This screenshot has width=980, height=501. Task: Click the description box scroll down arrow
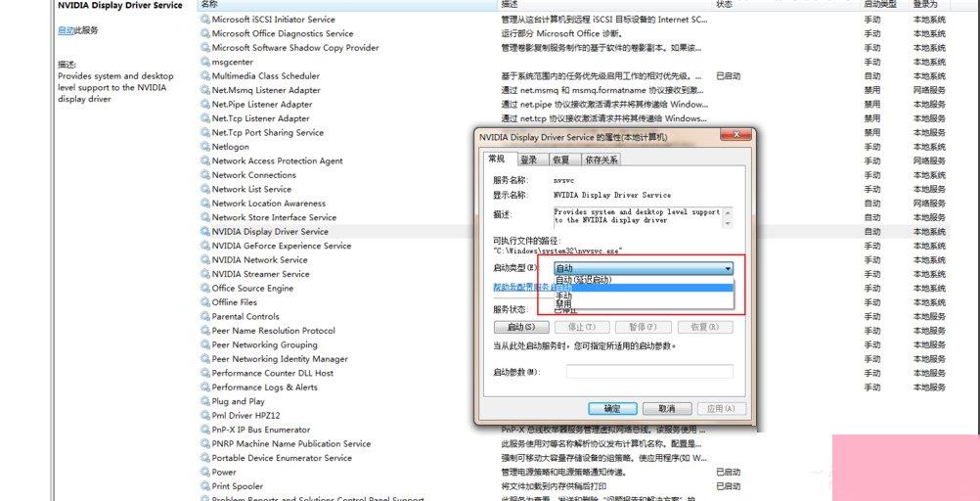point(728,223)
